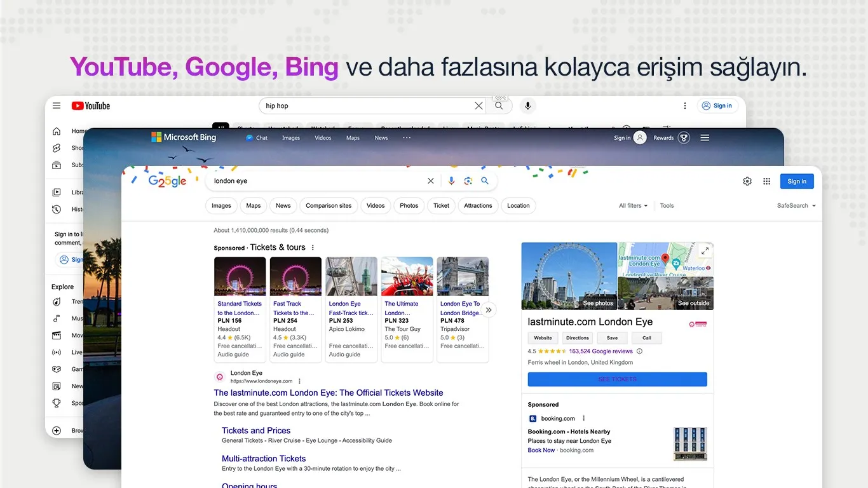
Task: Open YouTube Library sidebar icon
Action: [x=57, y=192]
